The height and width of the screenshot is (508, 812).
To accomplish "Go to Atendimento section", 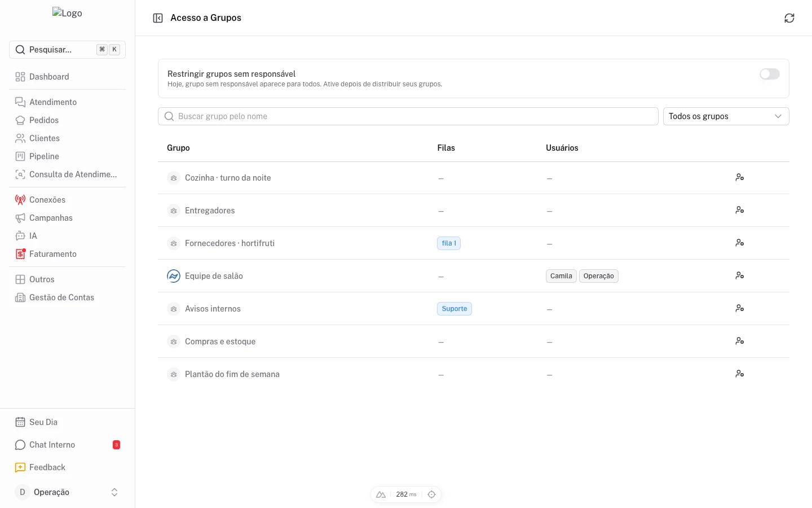I will coord(68,102).
